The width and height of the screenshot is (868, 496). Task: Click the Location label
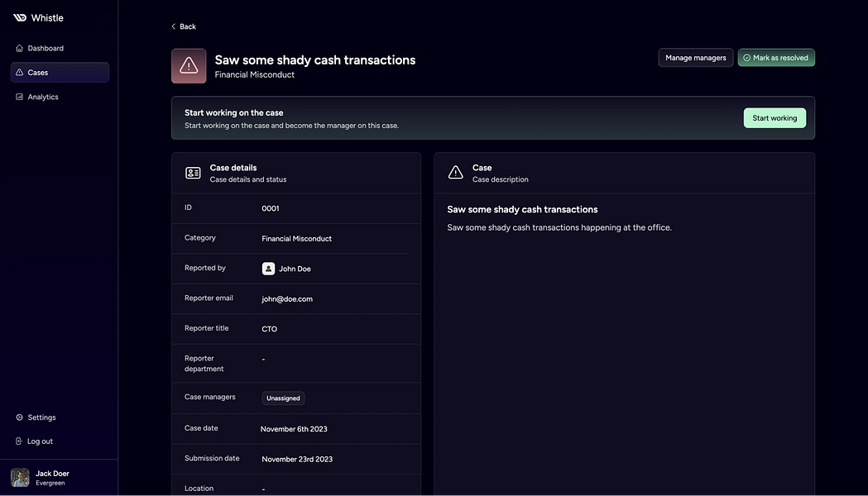[x=199, y=489]
